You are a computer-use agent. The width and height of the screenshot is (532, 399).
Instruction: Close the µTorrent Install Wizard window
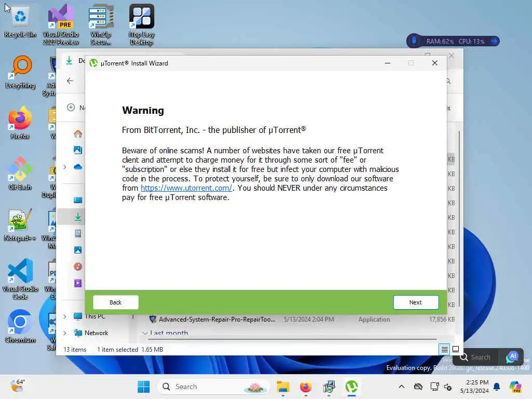435,63
